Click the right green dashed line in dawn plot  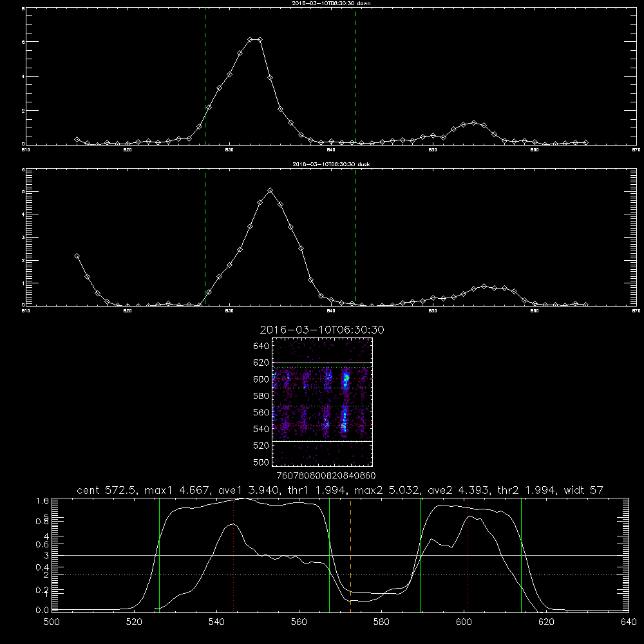(355, 77)
